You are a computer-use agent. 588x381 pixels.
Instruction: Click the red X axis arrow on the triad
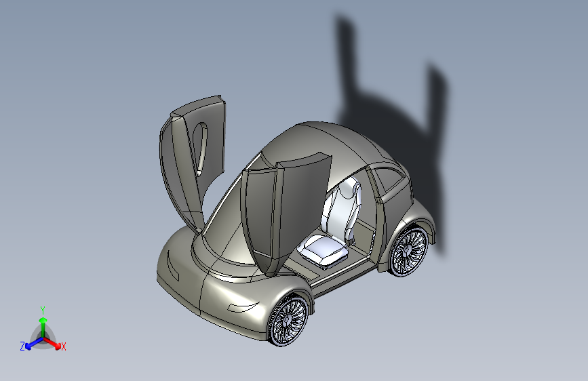pyautogui.click(x=52, y=343)
